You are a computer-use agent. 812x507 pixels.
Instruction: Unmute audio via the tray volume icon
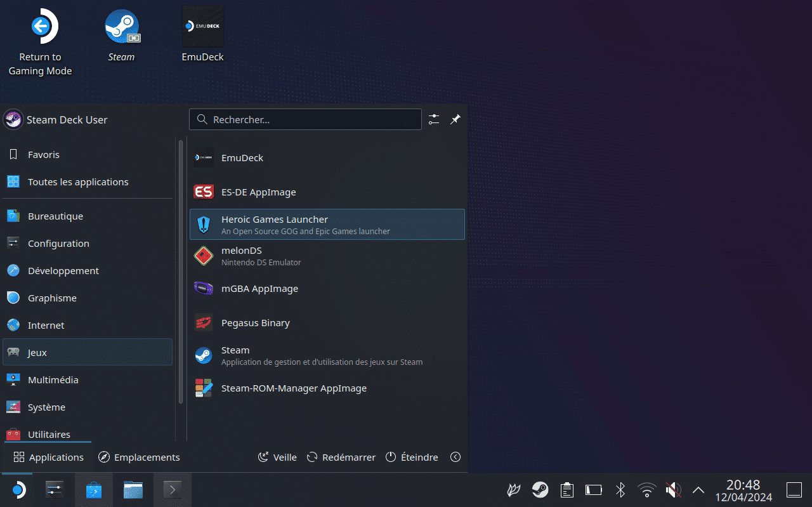(x=673, y=490)
